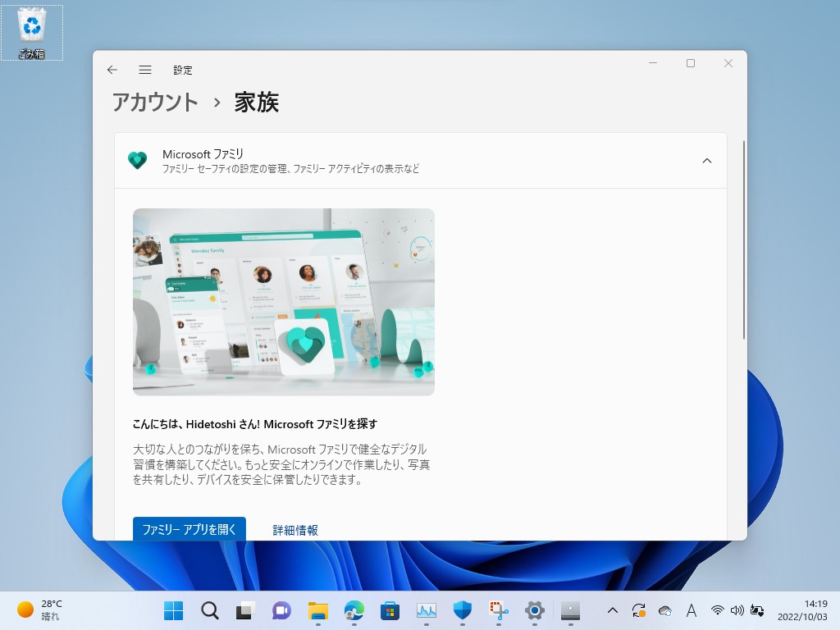The image size is (840, 630).
Task: Open the Microsoft Store from the taskbar
Action: click(390, 610)
